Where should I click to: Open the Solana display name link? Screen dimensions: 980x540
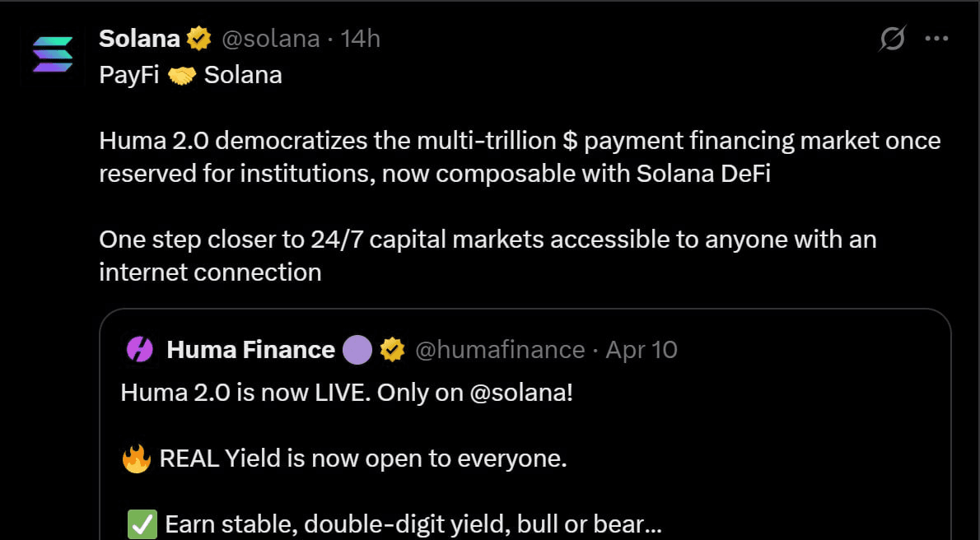(x=139, y=39)
